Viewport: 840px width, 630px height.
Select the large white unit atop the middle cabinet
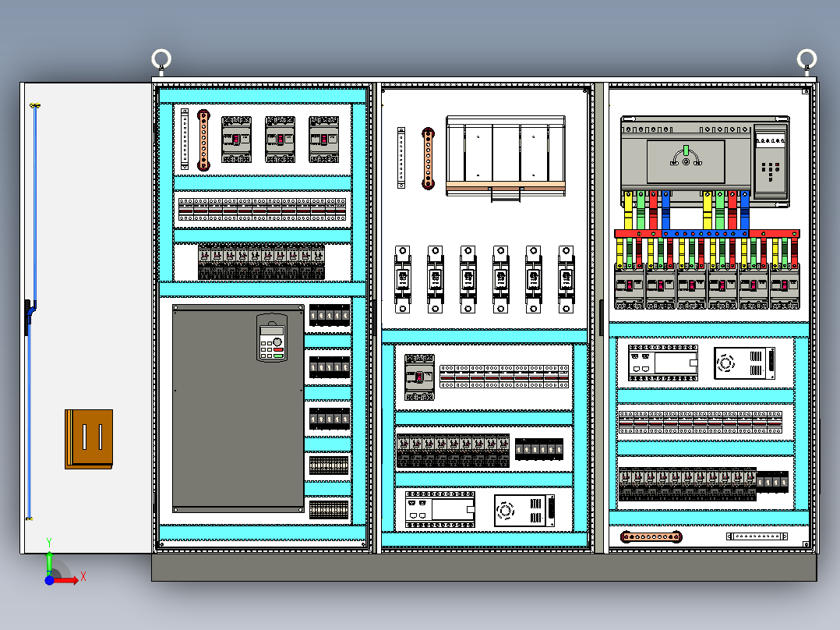coord(506,157)
